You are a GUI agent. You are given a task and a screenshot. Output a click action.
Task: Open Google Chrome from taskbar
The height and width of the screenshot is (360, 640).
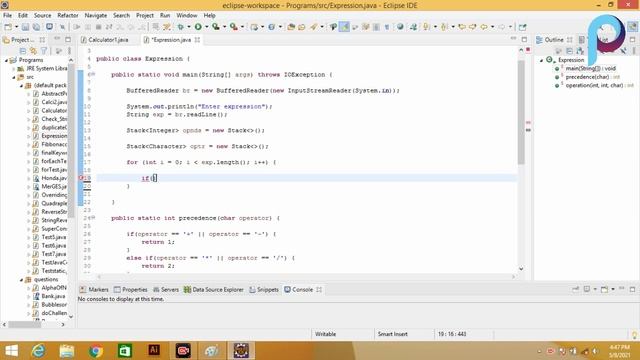96,351
